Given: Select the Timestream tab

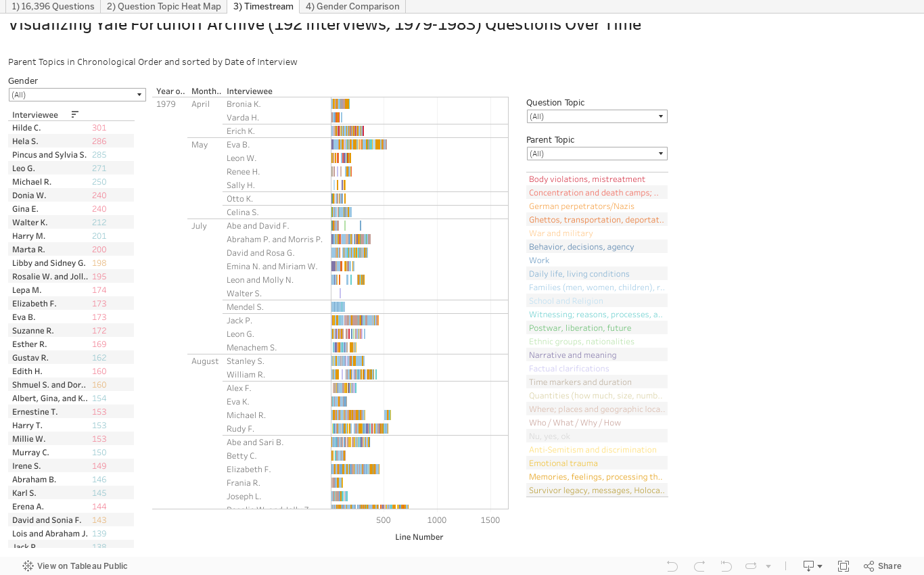Looking at the screenshot, I should click(263, 7).
